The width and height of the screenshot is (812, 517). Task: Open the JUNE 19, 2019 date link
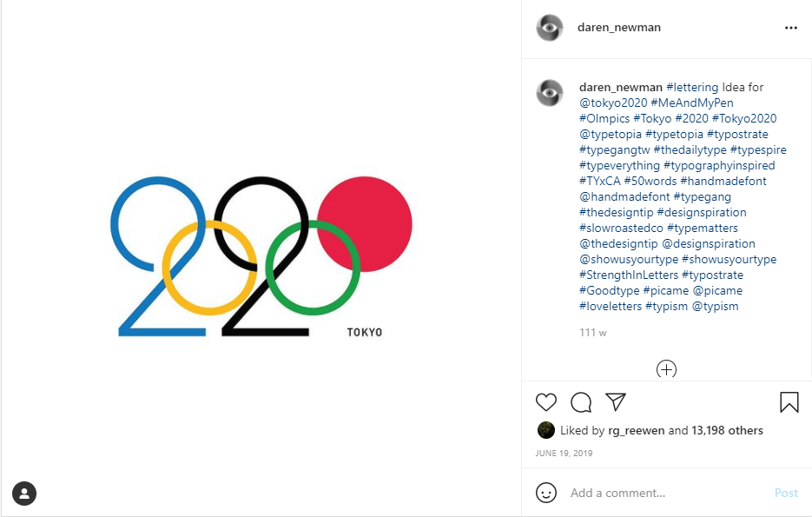pos(564,453)
